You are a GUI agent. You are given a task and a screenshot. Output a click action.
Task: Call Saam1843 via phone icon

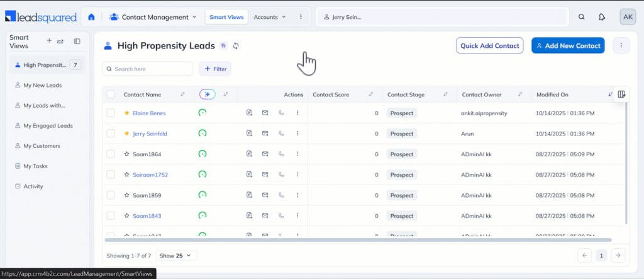281,215
